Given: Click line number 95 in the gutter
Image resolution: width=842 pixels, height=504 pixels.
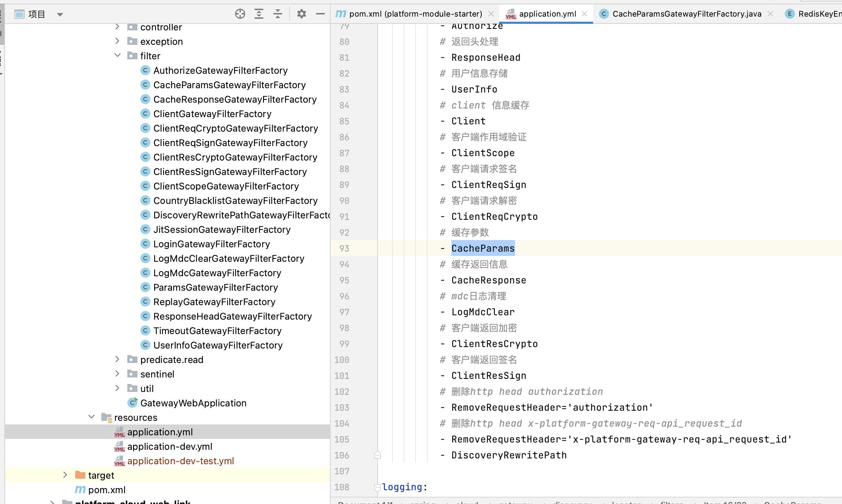Looking at the screenshot, I should 344,281.
